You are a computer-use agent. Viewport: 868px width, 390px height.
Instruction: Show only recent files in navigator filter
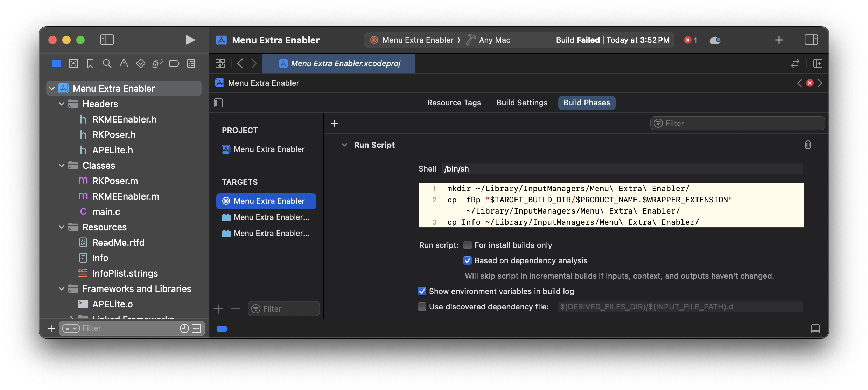click(x=184, y=328)
